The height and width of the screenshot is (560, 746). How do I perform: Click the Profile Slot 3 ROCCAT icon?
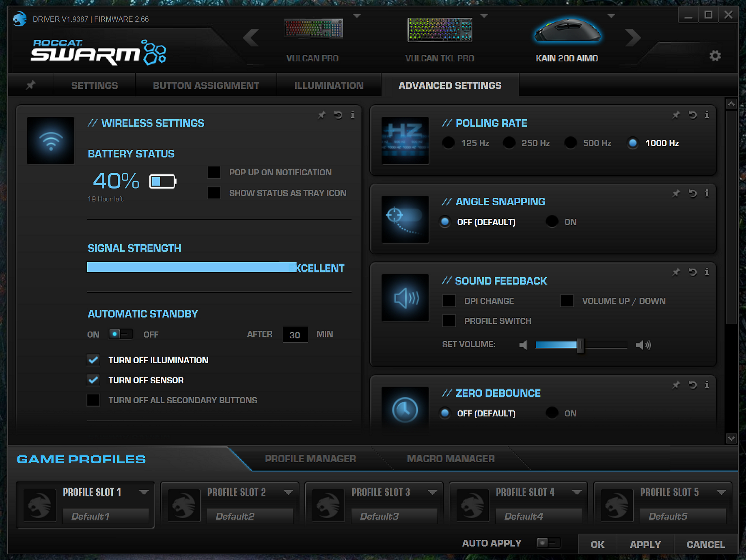pos(328,505)
